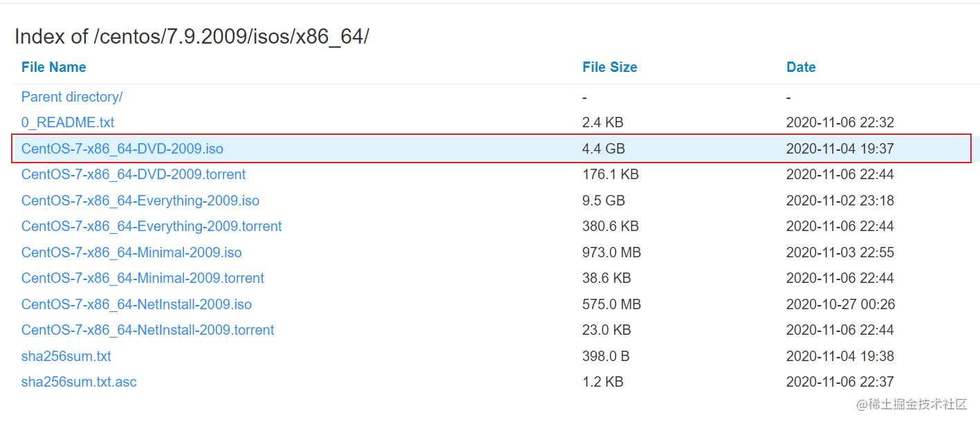
Task: Download CentOS-7-x86_64-DVD-2009.iso
Action: [x=122, y=149]
